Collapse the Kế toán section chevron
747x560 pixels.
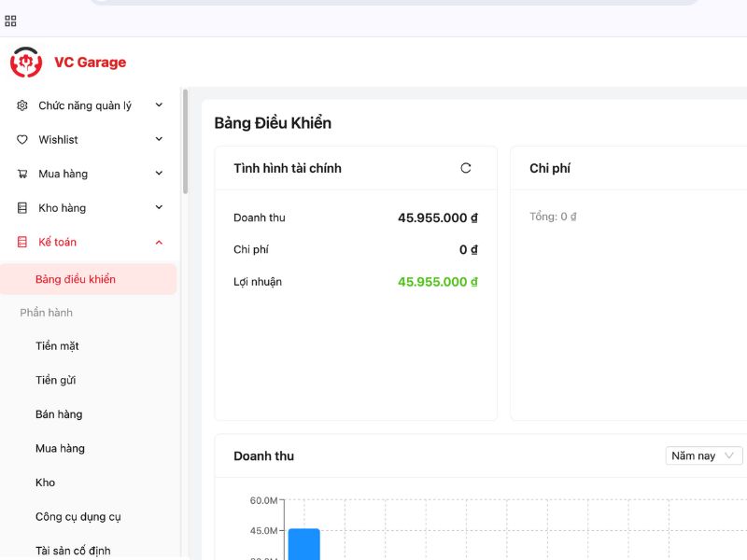159,242
